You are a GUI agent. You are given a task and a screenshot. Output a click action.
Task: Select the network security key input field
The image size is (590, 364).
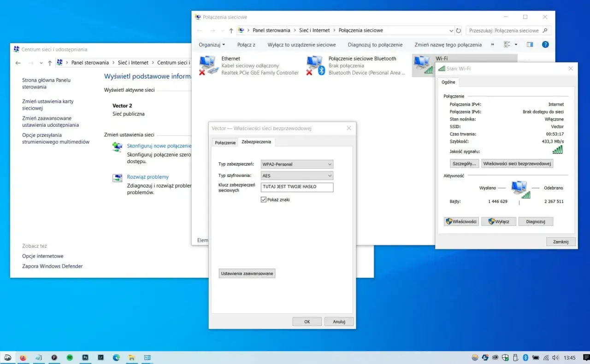tap(296, 187)
